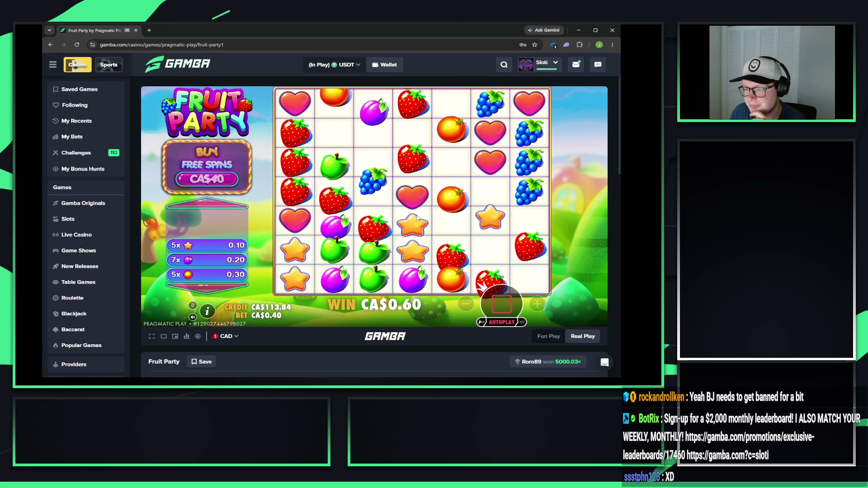Viewport: 868px width, 488px height.
Task: Switch to Real Play mode
Action: (583, 336)
